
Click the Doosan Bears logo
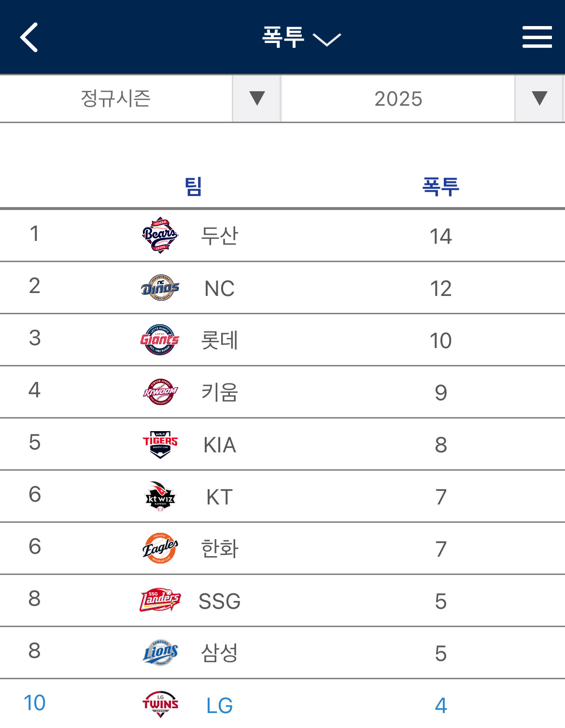coord(160,236)
